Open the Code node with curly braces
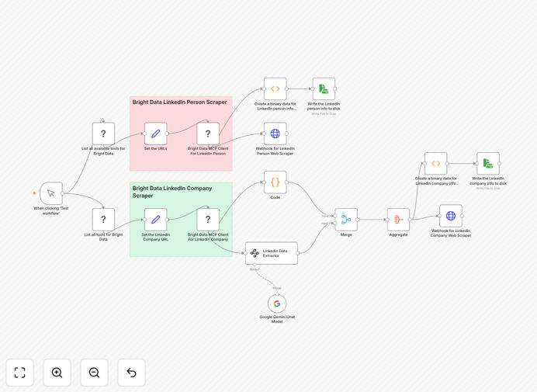 click(275, 182)
